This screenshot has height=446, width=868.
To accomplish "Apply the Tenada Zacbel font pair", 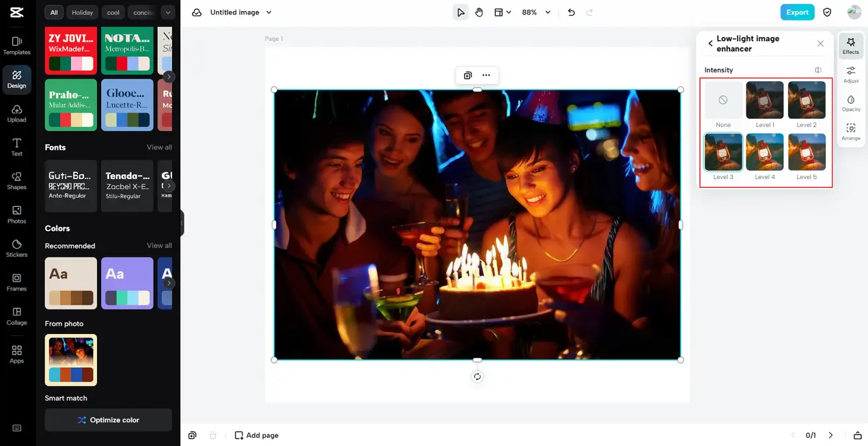I will [x=127, y=186].
